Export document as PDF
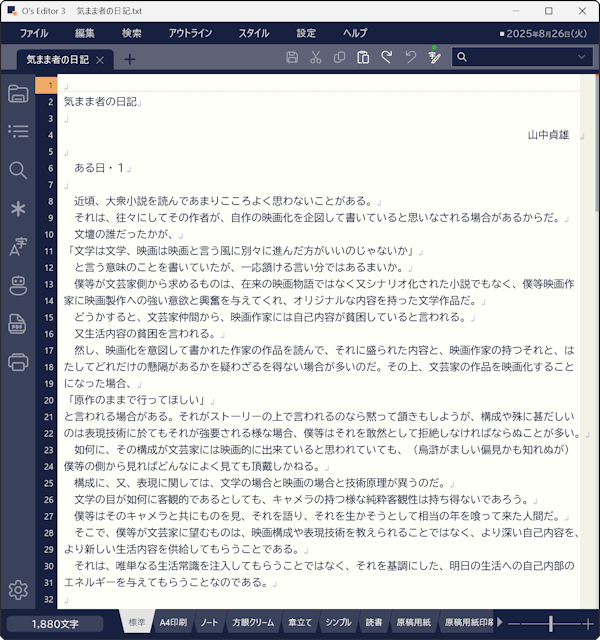 [x=17, y=323]
